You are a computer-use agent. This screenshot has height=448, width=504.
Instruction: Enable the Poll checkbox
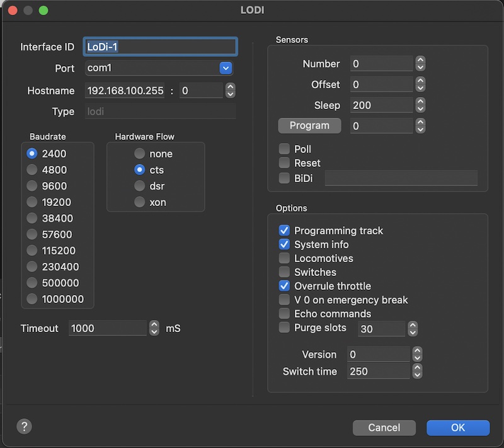pyautogui.click(x=284, y=149)
